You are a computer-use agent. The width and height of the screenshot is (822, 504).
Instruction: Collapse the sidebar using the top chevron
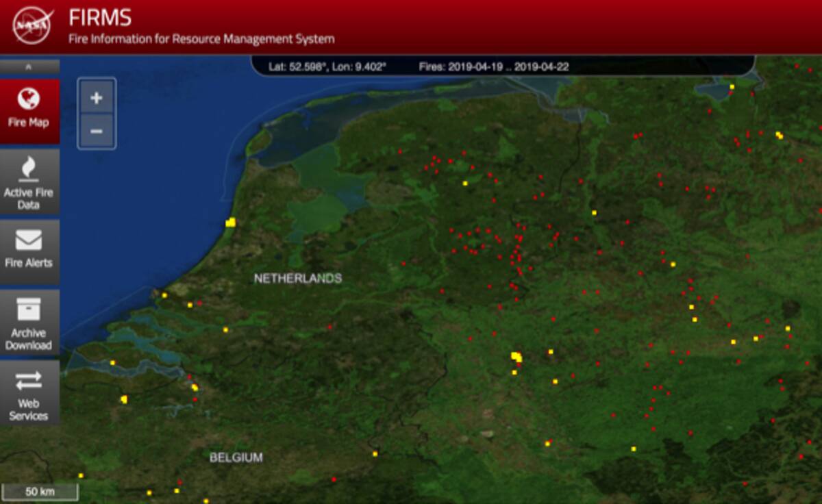tap(29, 67)
